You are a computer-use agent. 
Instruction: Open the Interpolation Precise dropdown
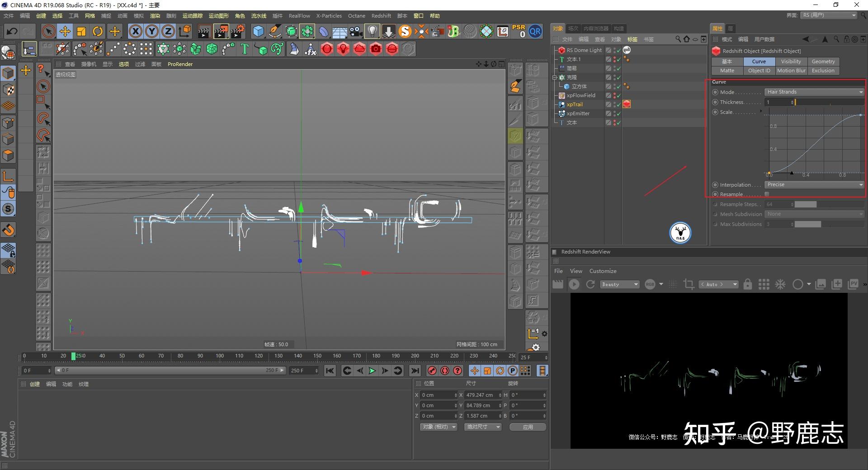[815, 184]
